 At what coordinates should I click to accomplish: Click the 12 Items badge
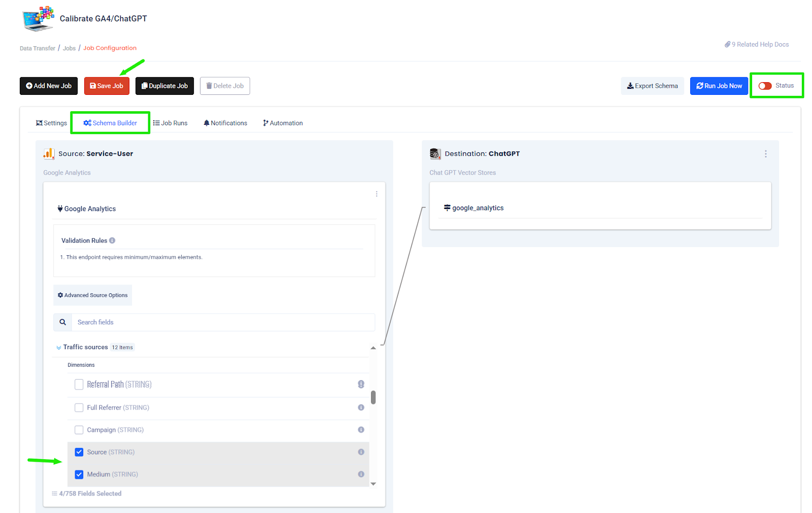click(x=122, y=348)
